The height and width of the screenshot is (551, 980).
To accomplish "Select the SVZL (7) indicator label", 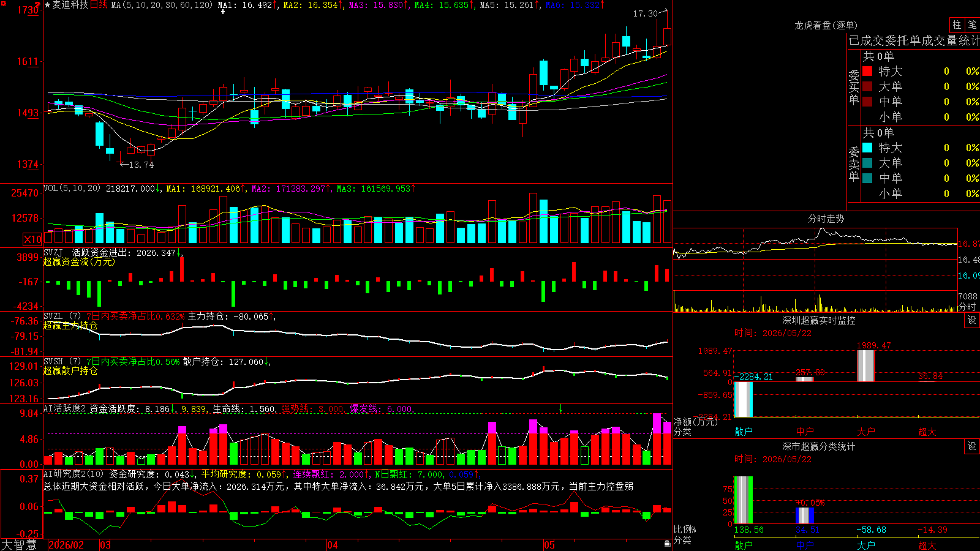I will (x=62, y=317).
